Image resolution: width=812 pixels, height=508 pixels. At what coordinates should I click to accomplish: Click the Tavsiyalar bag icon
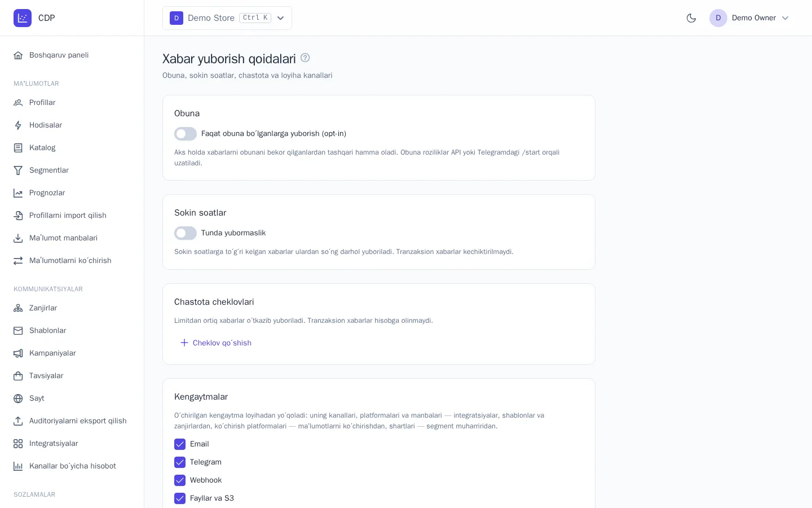pos(18,376)
